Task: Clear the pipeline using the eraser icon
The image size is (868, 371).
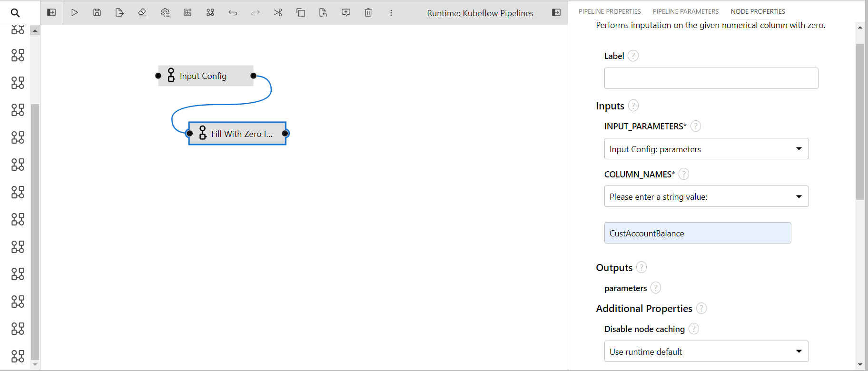Action: tap(142, 13)
